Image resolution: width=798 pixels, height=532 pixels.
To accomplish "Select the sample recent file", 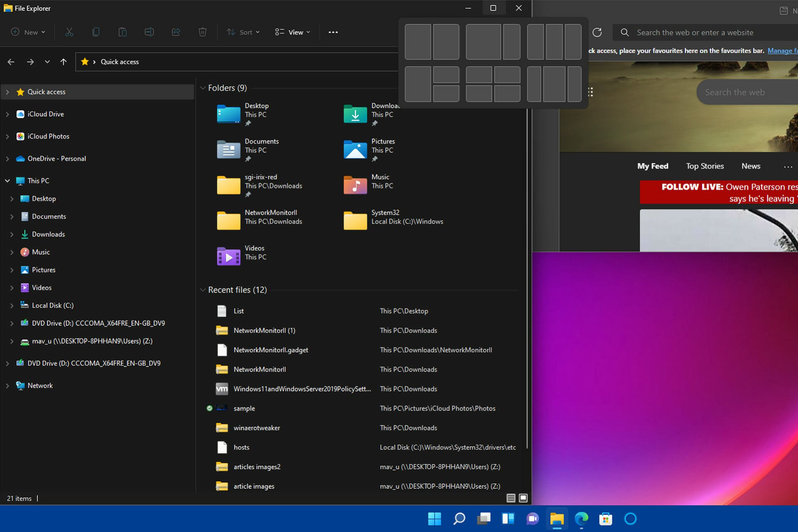I will [x=244, y=408].
